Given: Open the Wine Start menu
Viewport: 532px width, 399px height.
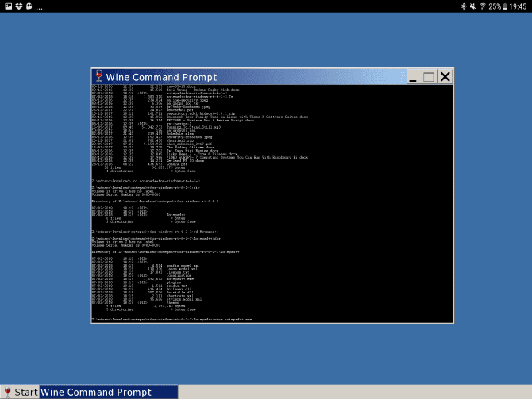Looking at the screenshot, I should tap(20, 392).
